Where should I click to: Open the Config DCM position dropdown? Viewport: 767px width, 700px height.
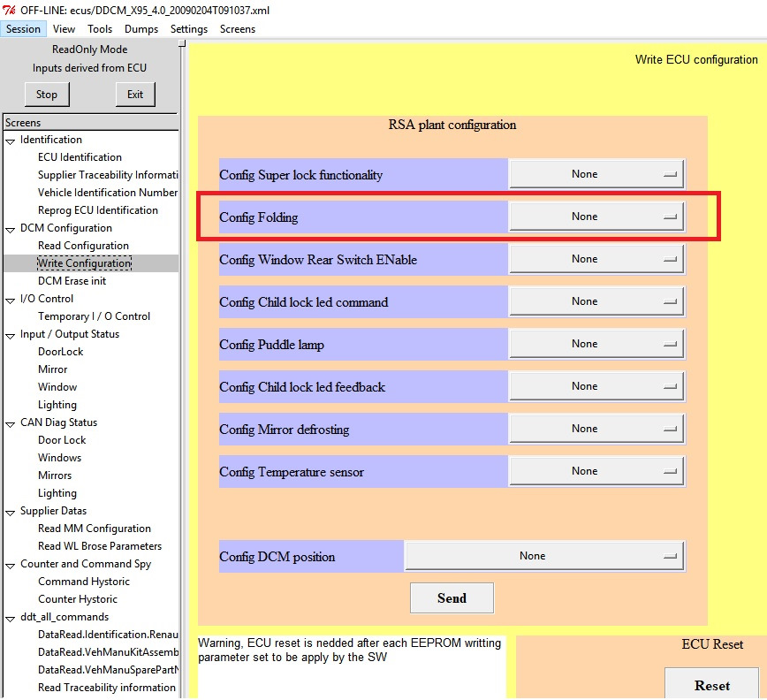[x=544, y=556]
